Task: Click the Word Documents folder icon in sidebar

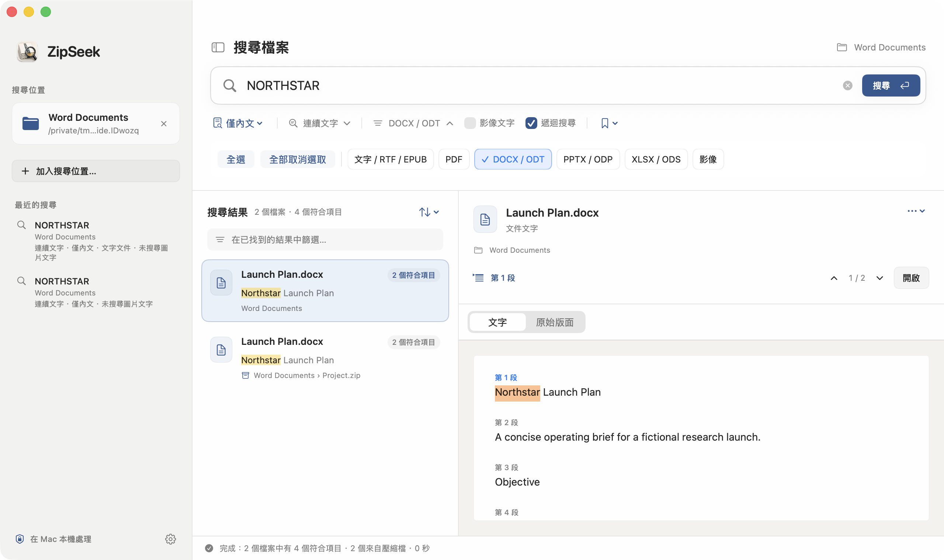Action: point(31,123)
